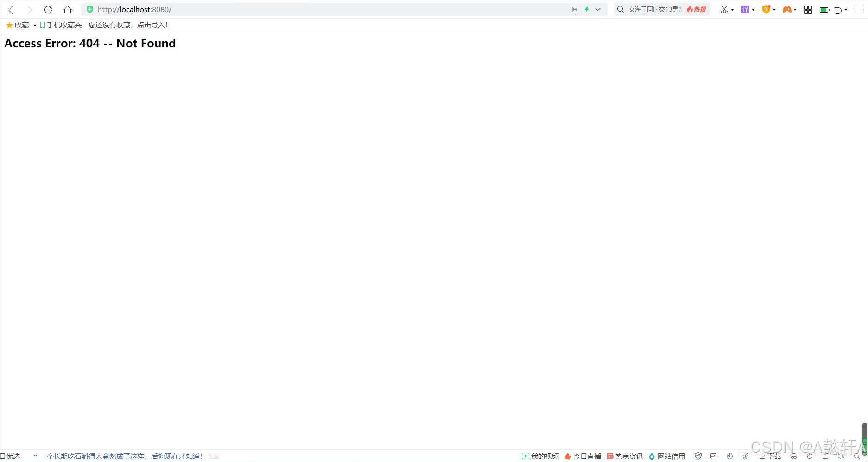Open the browser hamburger main menu
This screenshot has height=462, width=868.
coord(859,10)
